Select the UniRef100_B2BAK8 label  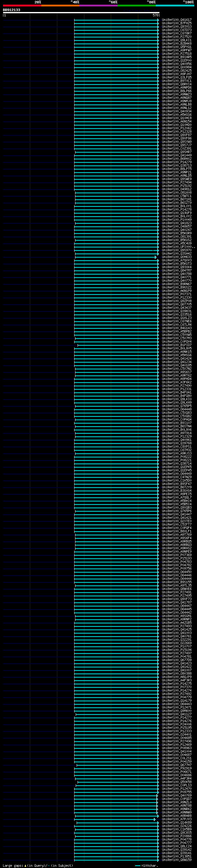point(177,43)
